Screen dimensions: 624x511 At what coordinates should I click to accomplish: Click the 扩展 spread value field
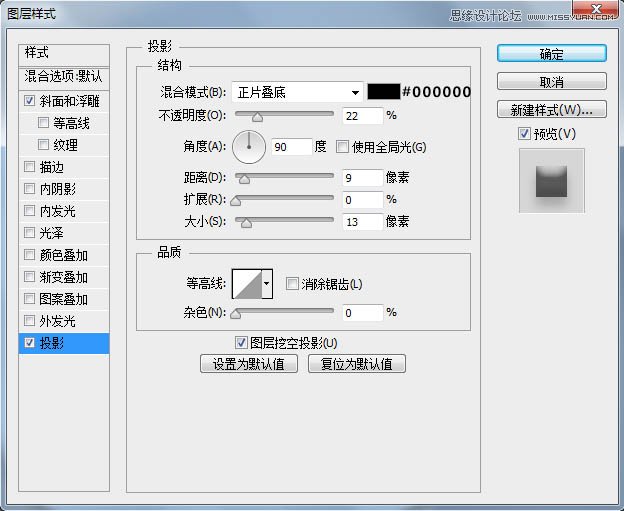click(363, 199)
